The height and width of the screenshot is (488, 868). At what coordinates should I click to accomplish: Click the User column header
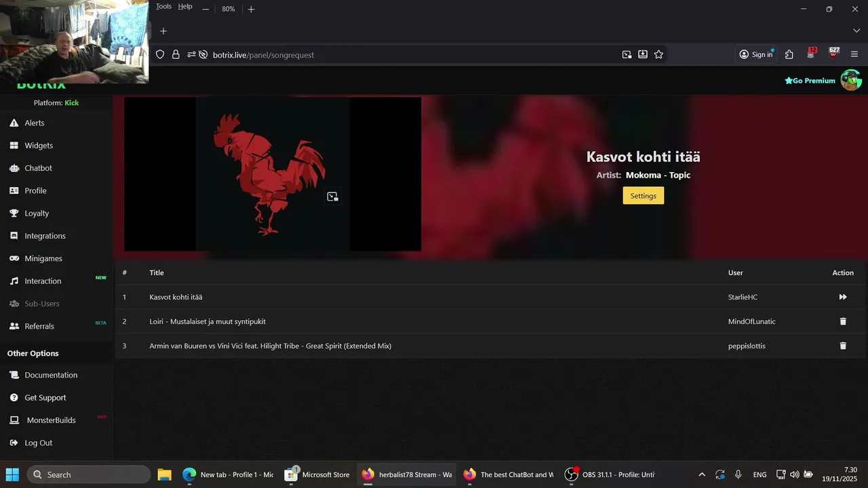(736, 272)
